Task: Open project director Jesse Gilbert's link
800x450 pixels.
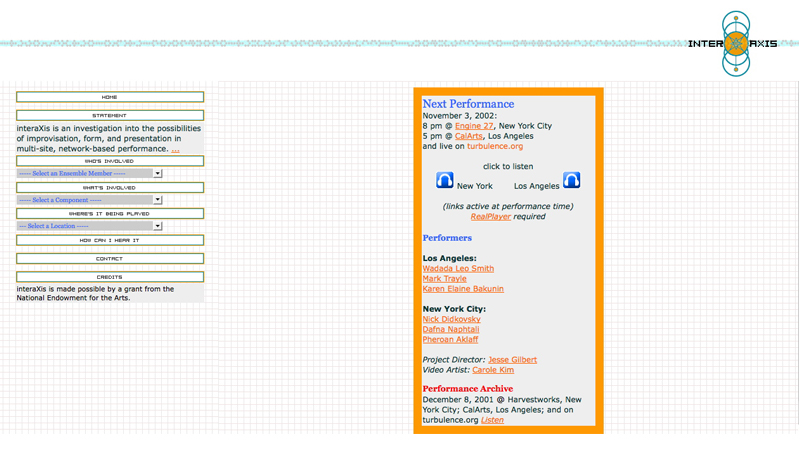Action: pos(512,360)
